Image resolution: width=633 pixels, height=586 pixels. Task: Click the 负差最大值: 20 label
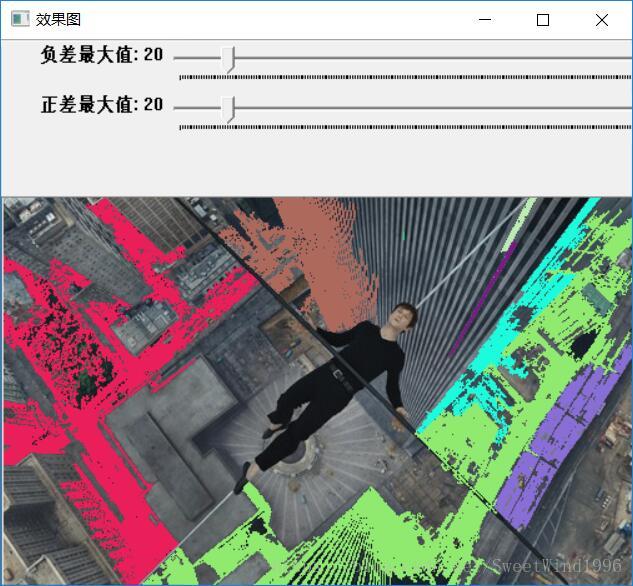[102, 54]
